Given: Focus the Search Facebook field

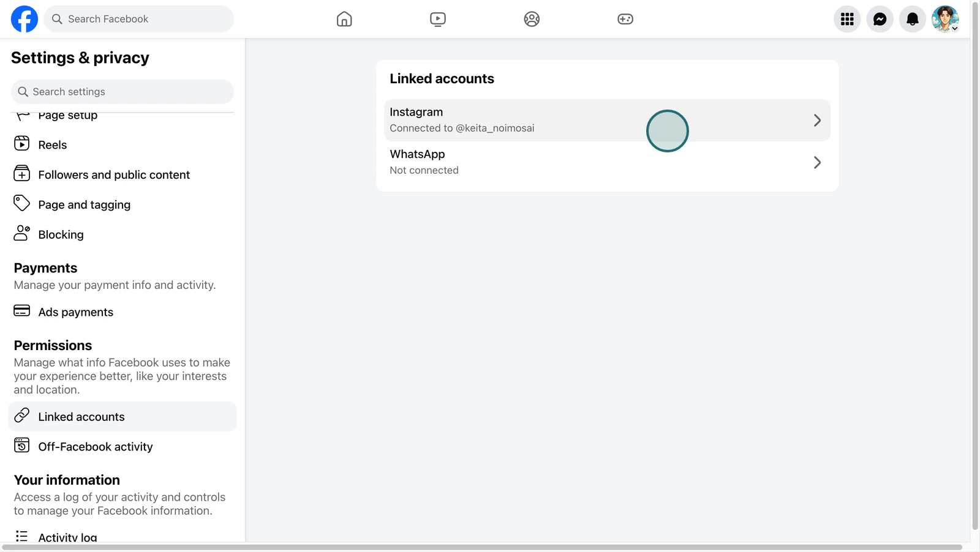Looking at the screenshot, I should point(138,19).
